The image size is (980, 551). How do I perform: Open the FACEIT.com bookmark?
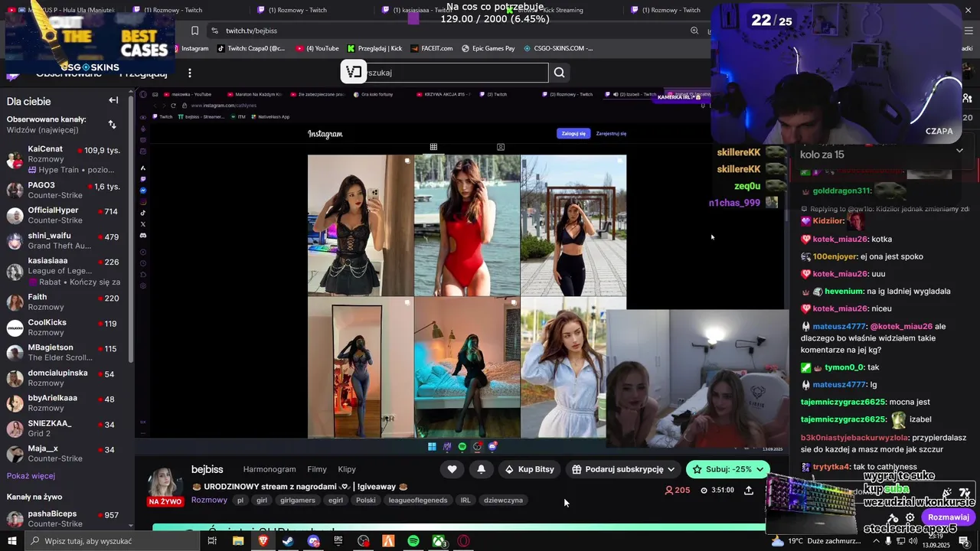[x=431, y=48]
